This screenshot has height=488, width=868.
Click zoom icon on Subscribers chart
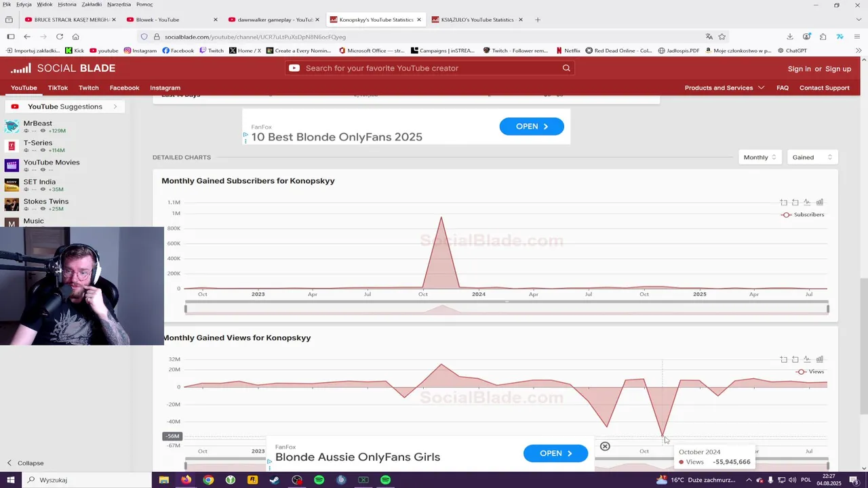784,203
